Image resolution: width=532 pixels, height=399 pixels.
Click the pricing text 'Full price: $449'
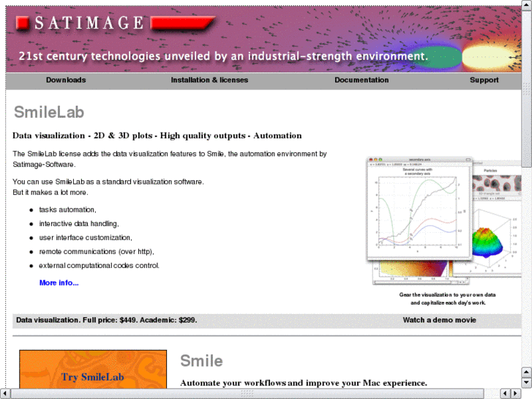click(x=109, y=320)
